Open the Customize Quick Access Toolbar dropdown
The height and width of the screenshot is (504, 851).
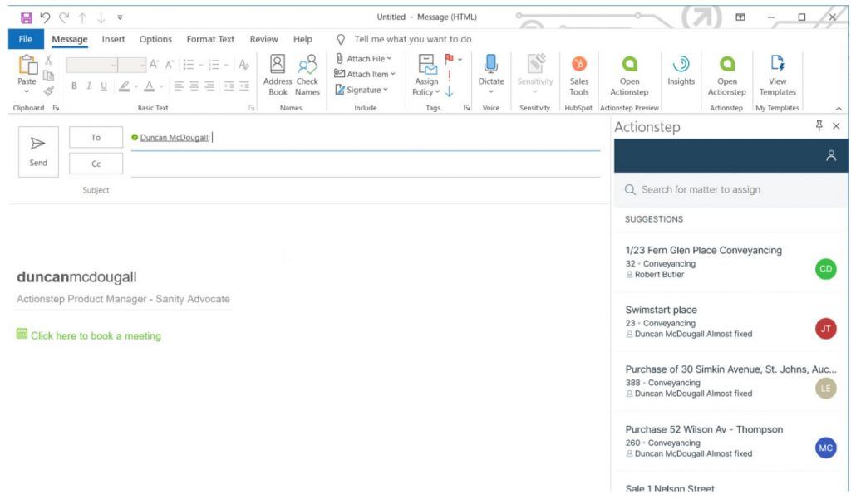[x=120, y=17]
